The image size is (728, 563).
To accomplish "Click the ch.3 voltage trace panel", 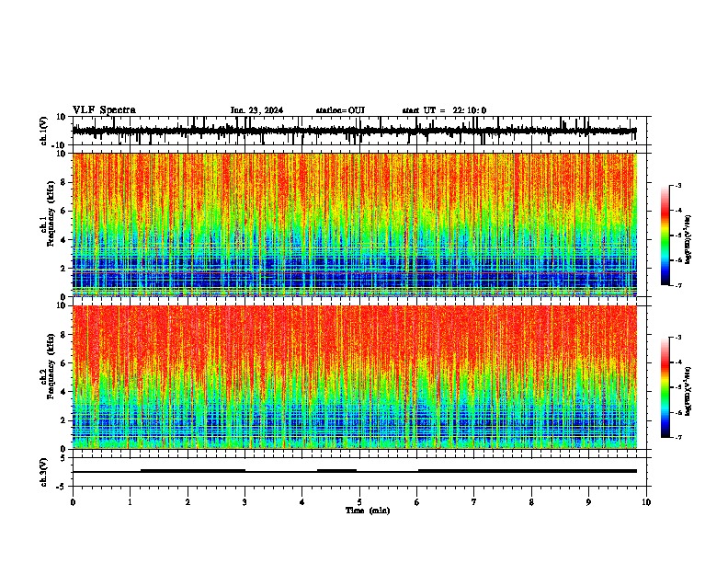I will tap(359, 472).
